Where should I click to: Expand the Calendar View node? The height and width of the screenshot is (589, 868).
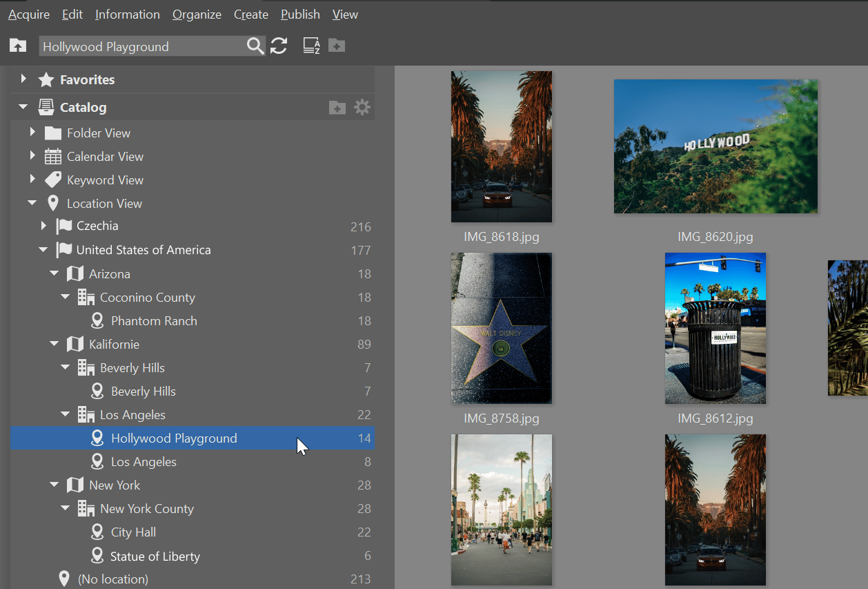pos(32,156)
